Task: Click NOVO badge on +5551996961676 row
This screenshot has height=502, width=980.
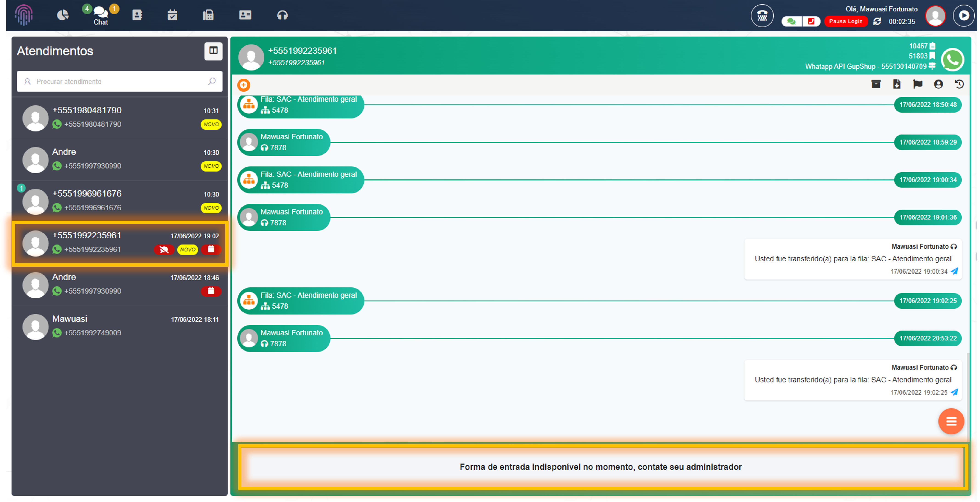Action: coord(211,208)
